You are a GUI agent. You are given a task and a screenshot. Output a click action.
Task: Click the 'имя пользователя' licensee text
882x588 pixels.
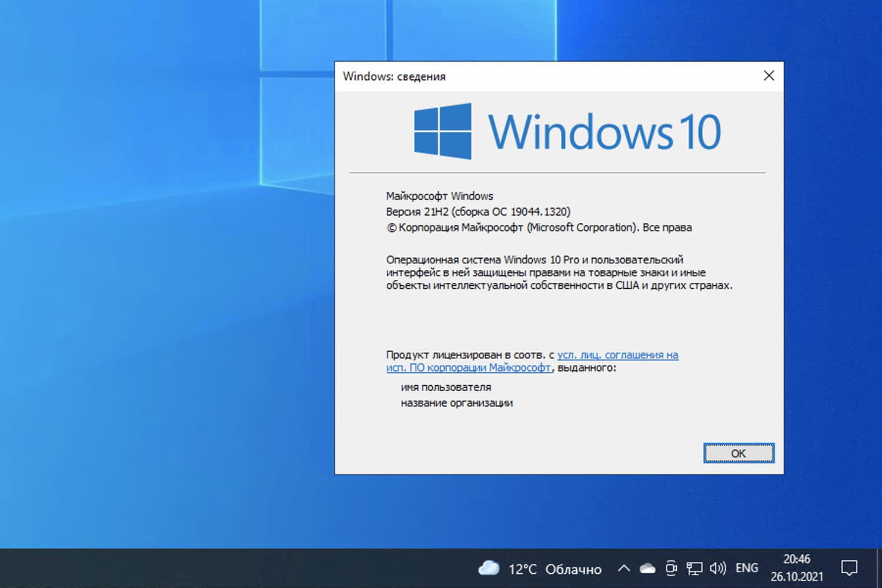click(x=446, y=387)
